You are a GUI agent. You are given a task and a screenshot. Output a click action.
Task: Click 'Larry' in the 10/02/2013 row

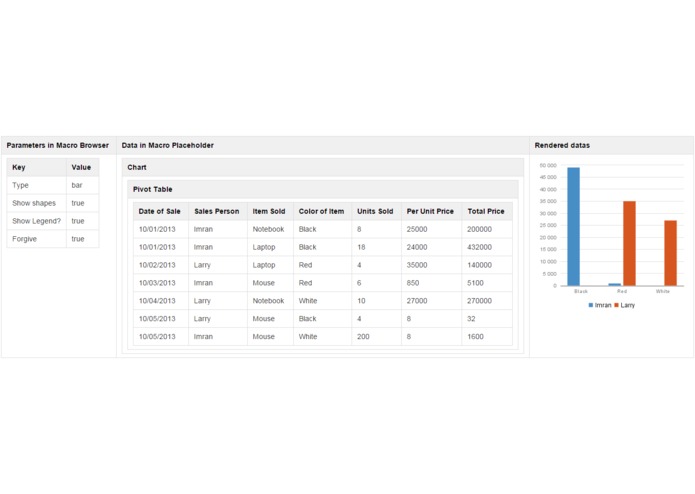point(218,265)
